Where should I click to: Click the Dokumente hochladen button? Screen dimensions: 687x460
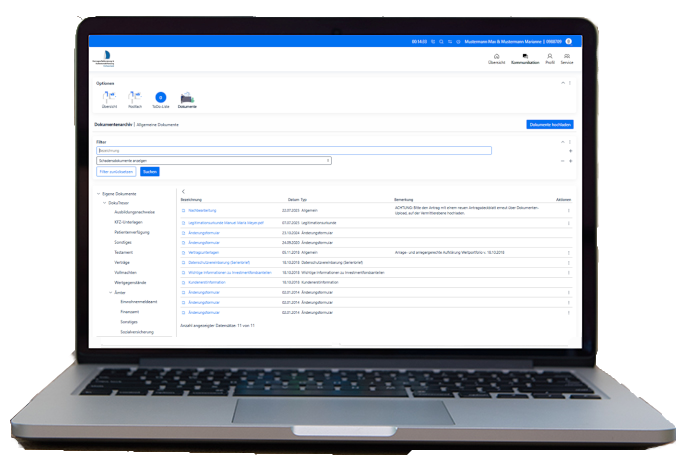point(550,125)
